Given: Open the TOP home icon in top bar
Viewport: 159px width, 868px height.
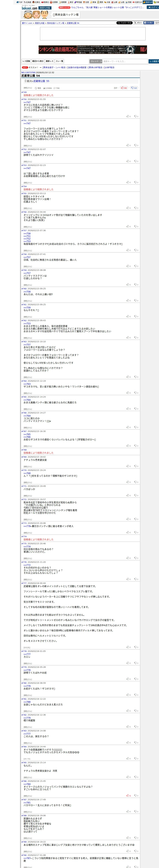Looking at the screenshot, I should point(20,2).
